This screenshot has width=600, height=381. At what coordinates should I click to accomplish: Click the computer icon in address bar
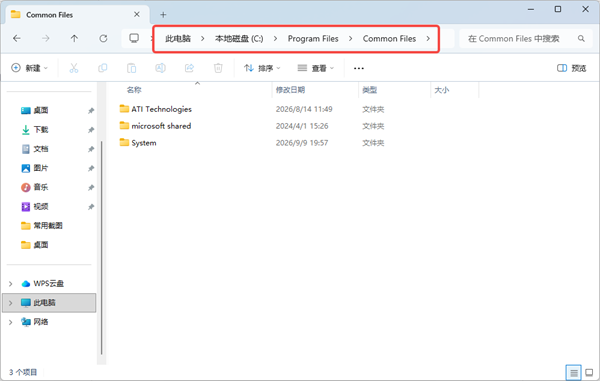[x=134, y=38]
